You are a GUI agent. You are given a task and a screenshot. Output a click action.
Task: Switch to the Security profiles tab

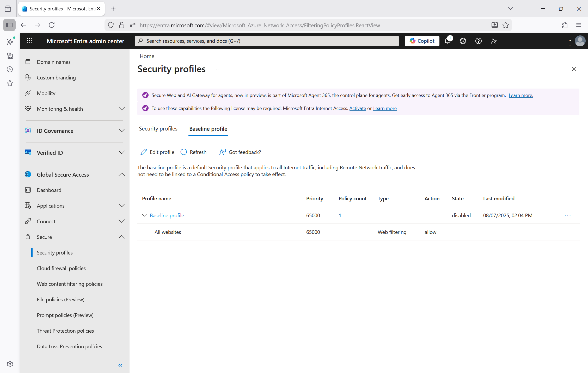coord(158,129)
